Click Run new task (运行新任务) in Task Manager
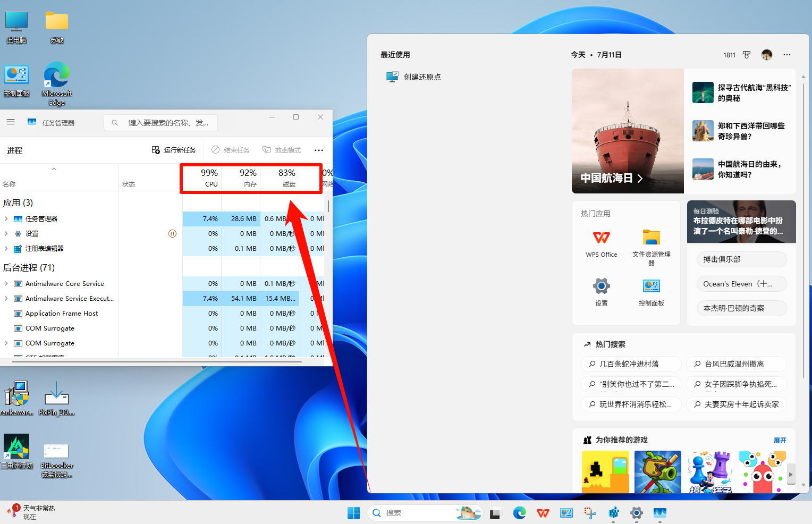The width and height of the screenshot is (812, 524). point(174,150)
